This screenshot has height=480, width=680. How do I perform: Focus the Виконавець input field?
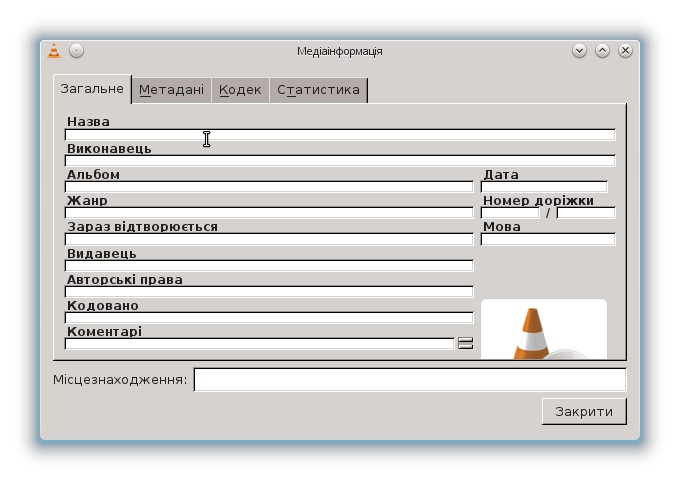tap(340, 161)
